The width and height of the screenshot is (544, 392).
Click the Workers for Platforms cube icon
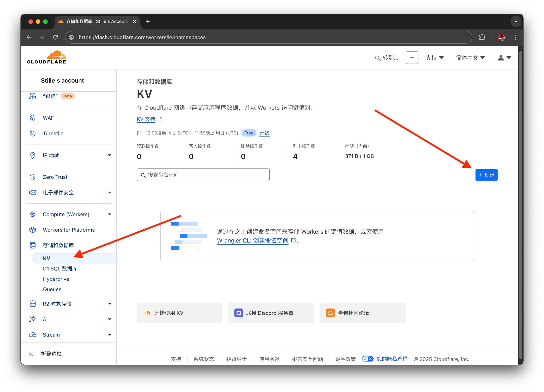[x=33, y=230]
